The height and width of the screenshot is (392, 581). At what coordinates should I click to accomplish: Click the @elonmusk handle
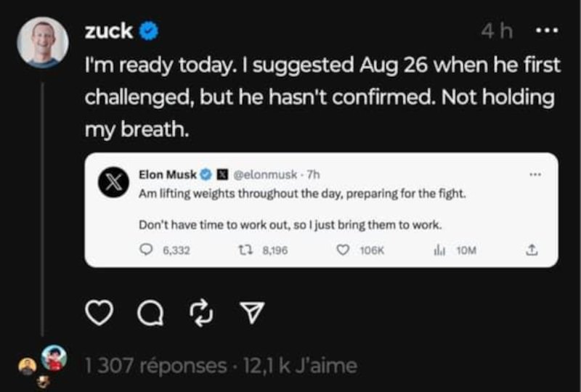pyautogui.click(x=265, y=174)
